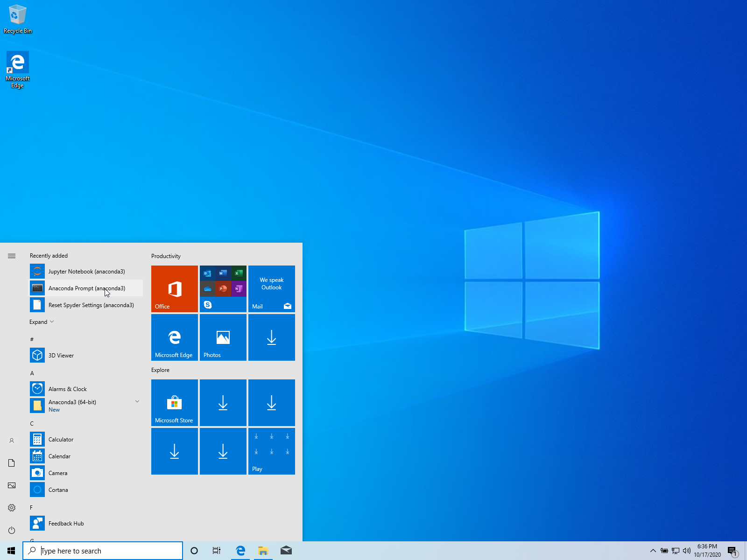747x560 pixels.
Task: Click the OneNote icon in Office apps tile
Action: [x=239, y=288]
